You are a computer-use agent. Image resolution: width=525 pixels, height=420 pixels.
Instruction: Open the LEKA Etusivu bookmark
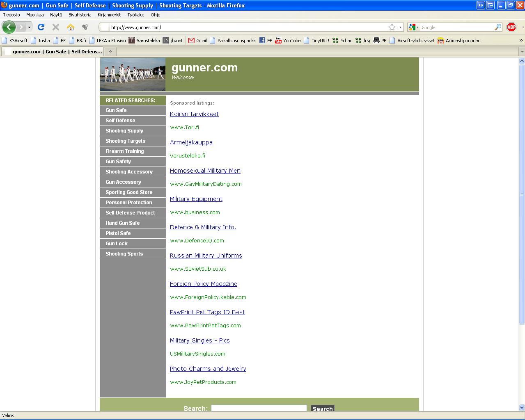(108, 41)
